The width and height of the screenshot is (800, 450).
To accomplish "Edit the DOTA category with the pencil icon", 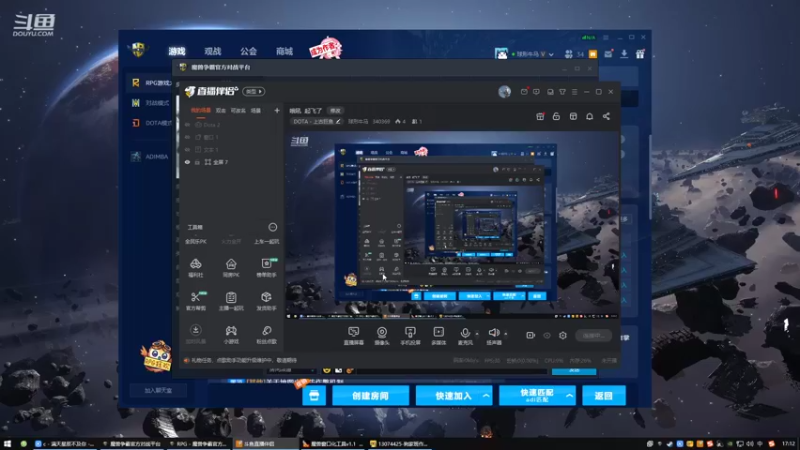I will click(338, 121).
